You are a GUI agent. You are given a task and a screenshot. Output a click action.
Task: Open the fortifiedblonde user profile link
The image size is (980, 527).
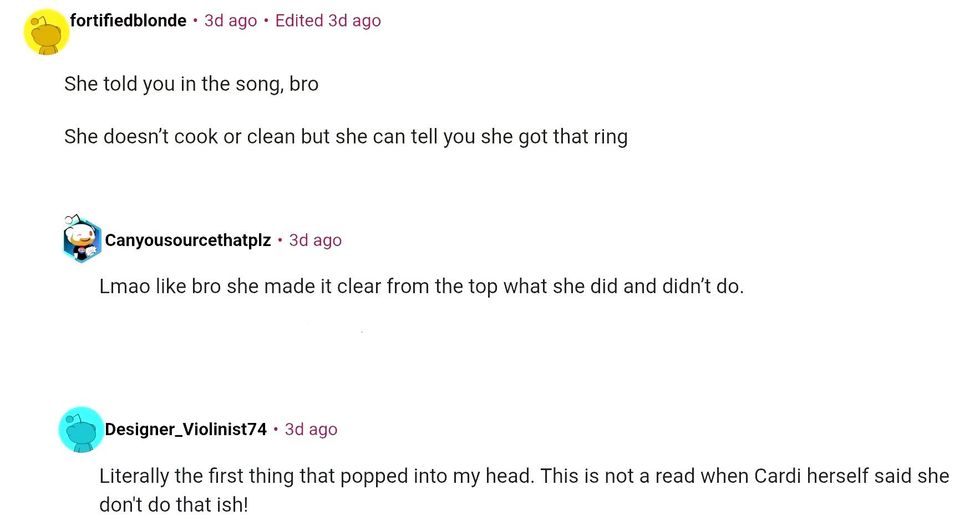(128, 20)
